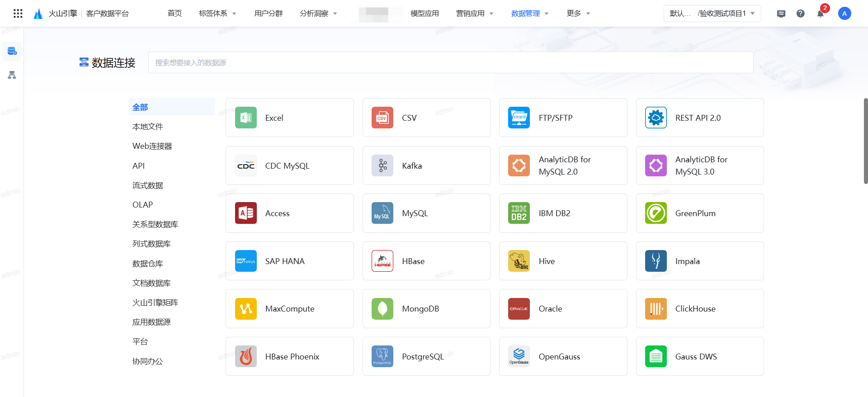Expand the 营销应用 dropdown menu
The image size is (868, 397).
coord(475,14)
